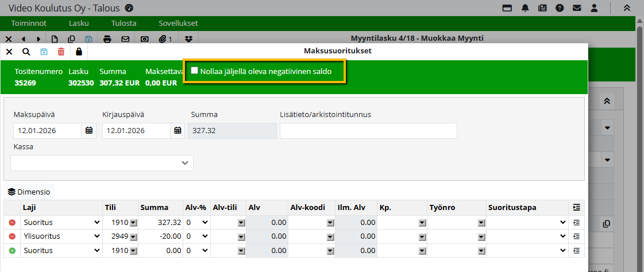Open the Kassa dropdown
This screenshot has height=272, width=644.
point(102,163)
